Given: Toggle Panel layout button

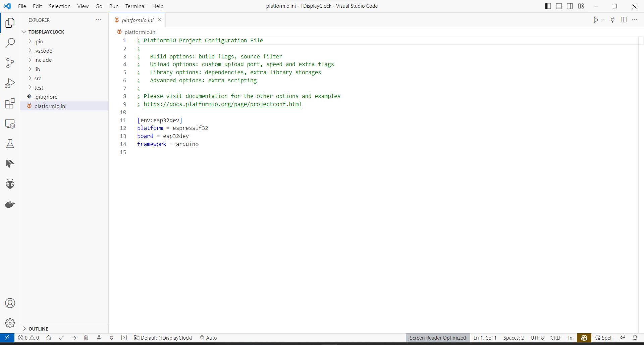Looking at the screenshot, I should (x=559, y=6).
